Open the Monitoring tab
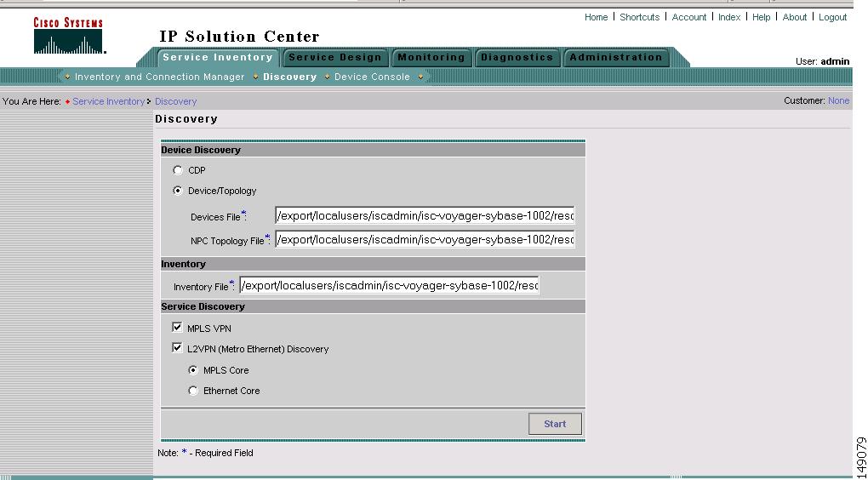This screenshot has height=480, width=868. click(431, 58)
